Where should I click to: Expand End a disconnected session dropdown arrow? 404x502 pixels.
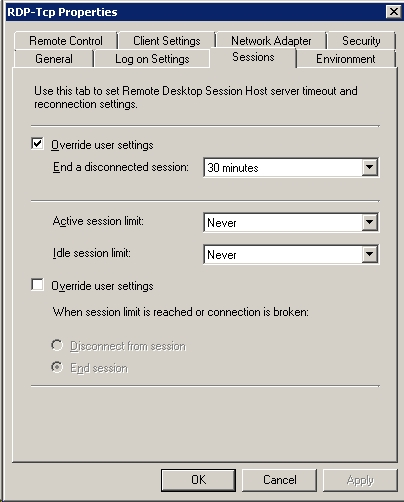coord(370,167)
